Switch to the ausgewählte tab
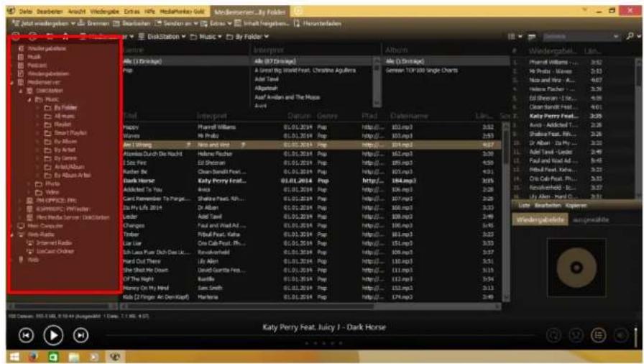Viewport: 644px width, 364px height. pos(591,220)
